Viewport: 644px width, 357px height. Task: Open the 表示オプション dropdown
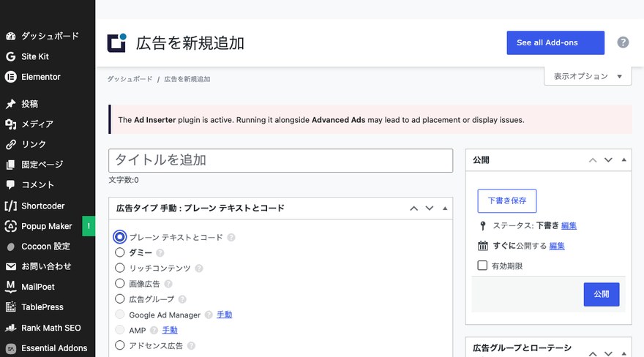point(588,76)
